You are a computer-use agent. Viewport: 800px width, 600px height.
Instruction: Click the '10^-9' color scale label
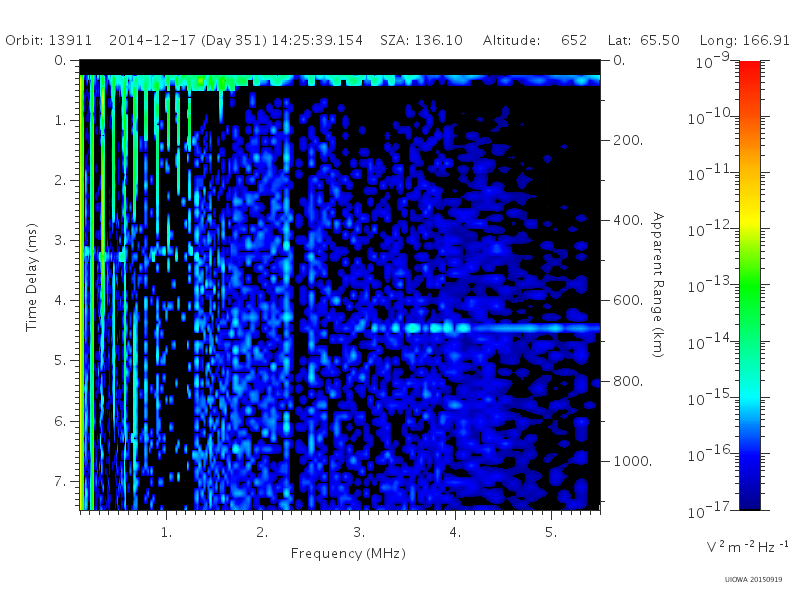713,61
